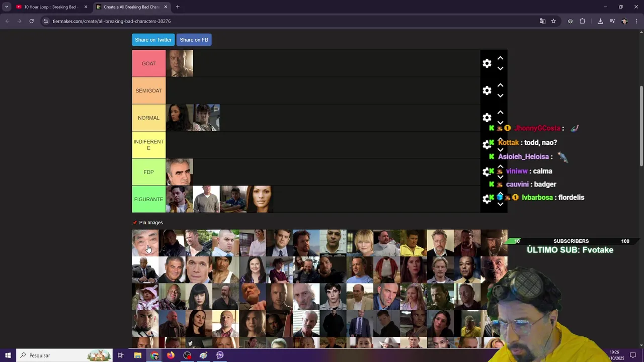Open the translate page icon

point(542,21)
